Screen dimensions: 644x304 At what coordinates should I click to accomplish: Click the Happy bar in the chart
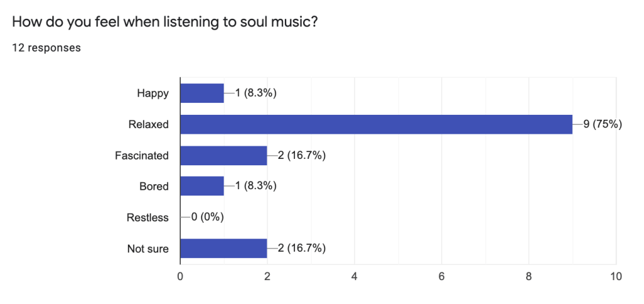(202, 93)
